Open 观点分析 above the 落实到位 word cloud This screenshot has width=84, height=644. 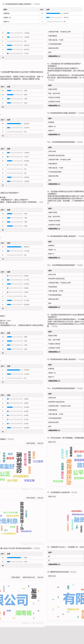click(x=40, y=443)
